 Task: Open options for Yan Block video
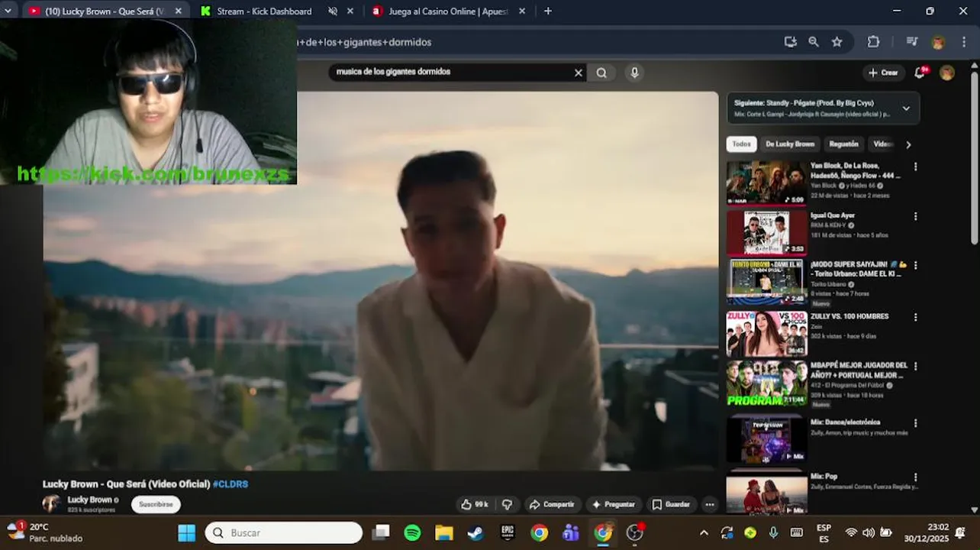[915, 167]
